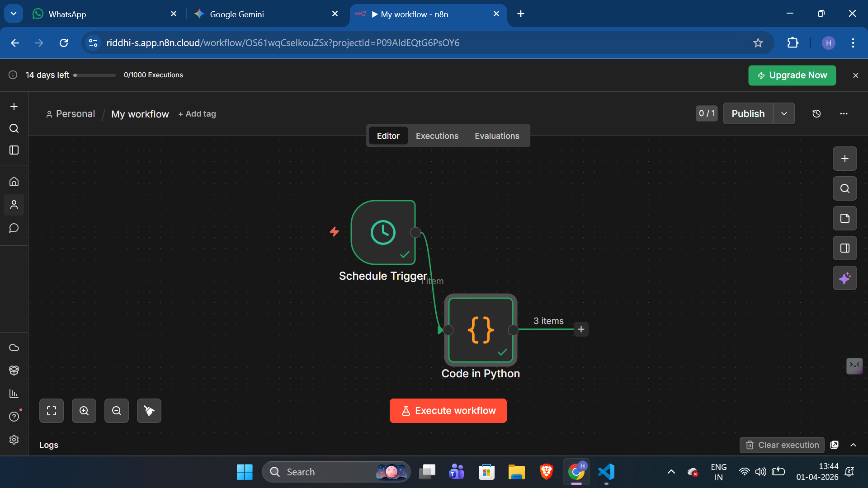The image size is (868, 488).
Task: Click the Execute workflow button
Action: [448, 411]
